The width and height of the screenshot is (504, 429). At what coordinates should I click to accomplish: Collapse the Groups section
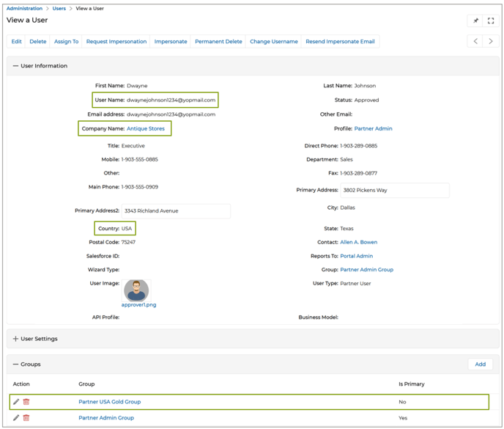pyautogui.click(x=15, y=364)
